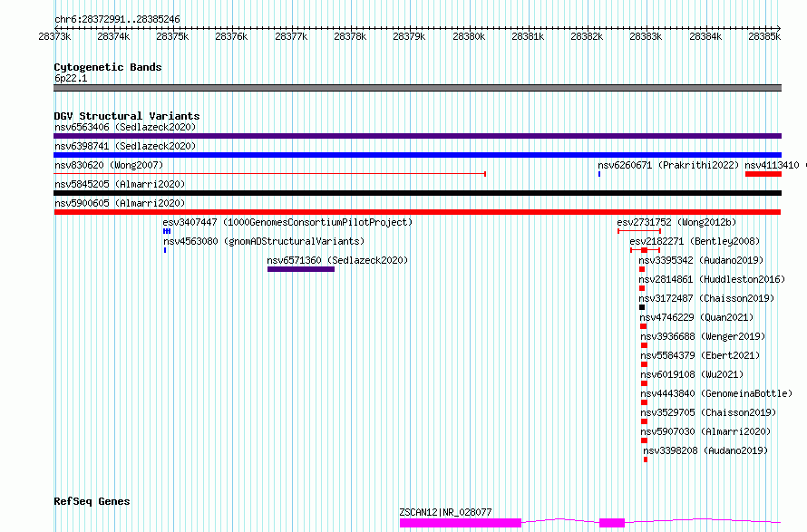Click the nsv6563406 (Sedlazeck2020) variant label
807x532 pixels.
pos(125,127)
